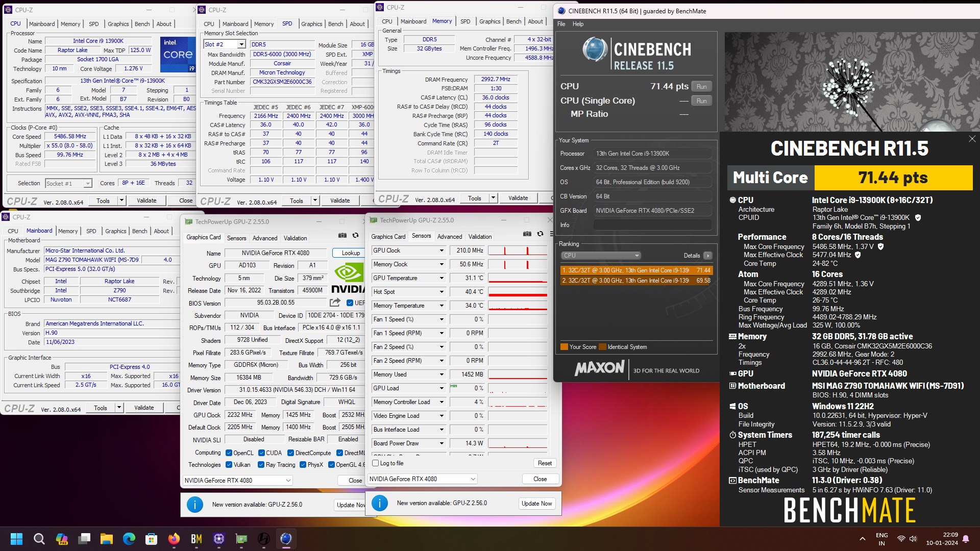This screenshot has height=551, width=980.
Task: Switch to BenchMate via its BM taskbar icon
Action: point(196,539)
